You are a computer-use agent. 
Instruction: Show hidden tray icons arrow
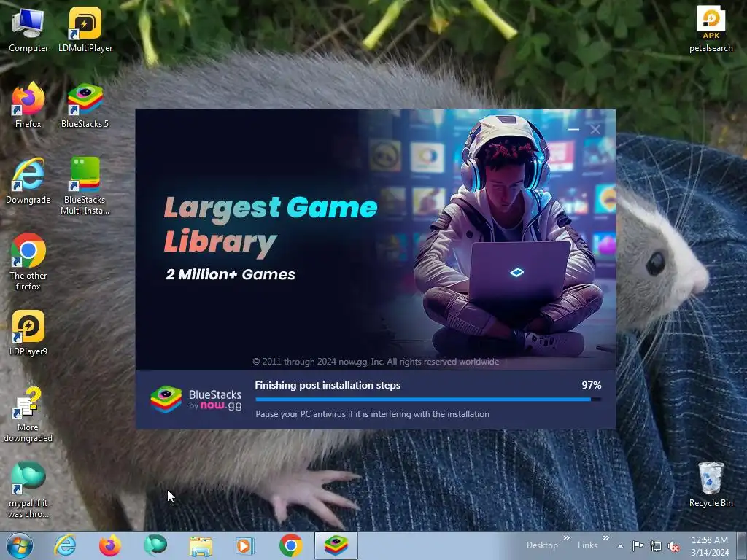[620, 546]
